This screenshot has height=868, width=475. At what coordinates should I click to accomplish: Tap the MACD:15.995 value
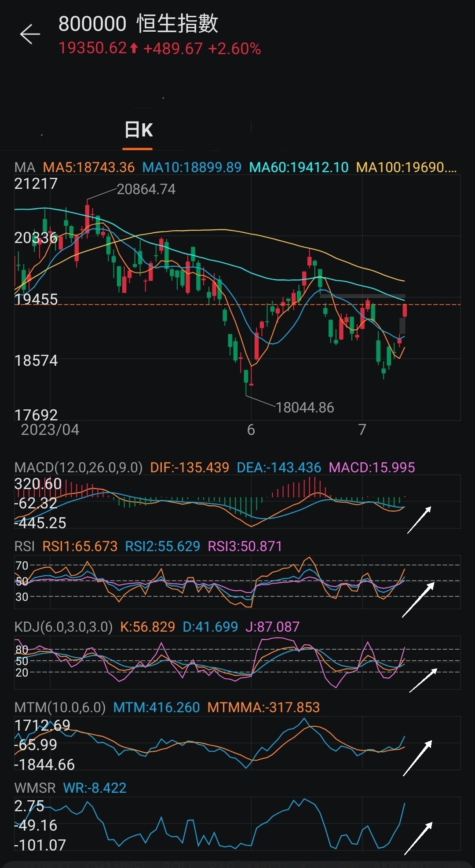click(x=372, y=467)
